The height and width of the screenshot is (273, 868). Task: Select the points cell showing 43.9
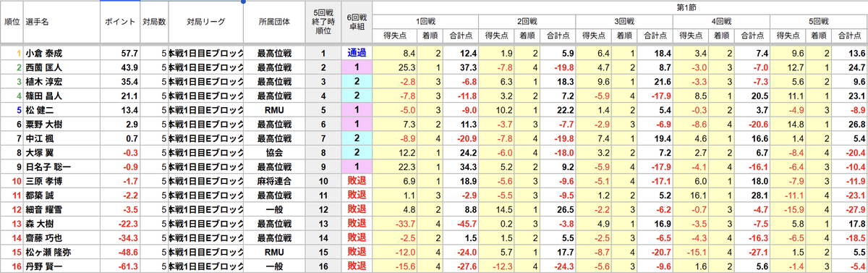pyautogui.click(x=119, y=67)
